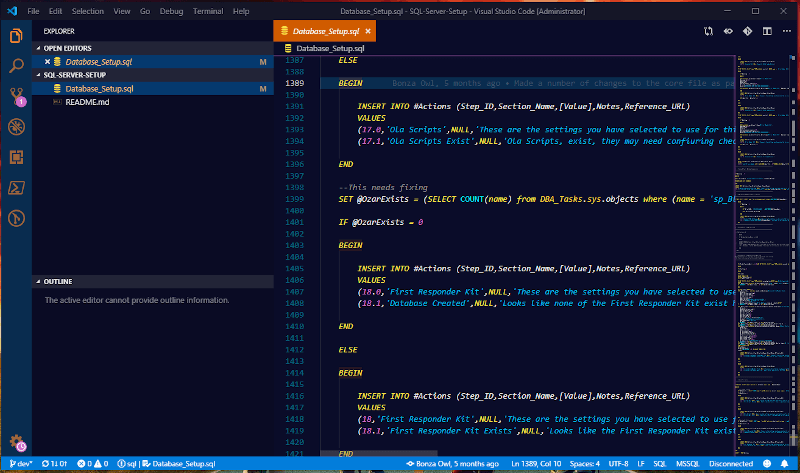Click line number 1416 in gutter
Screen dimensions: 800x473
[x=295, y=396]
